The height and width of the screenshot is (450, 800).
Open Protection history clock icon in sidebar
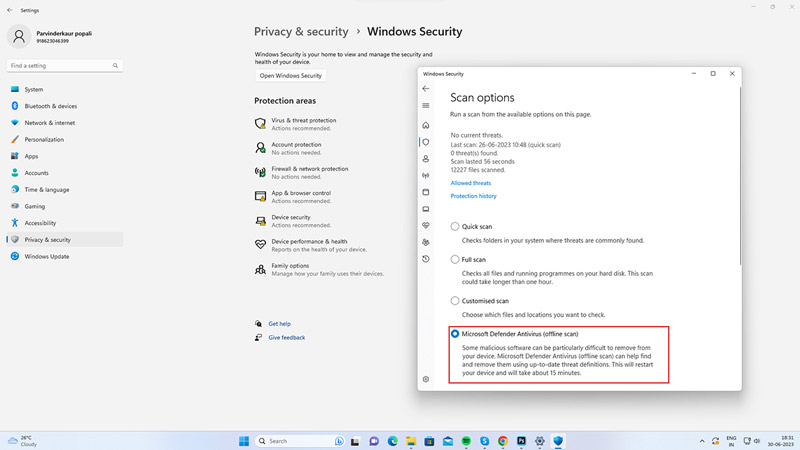tap(426, 259)
